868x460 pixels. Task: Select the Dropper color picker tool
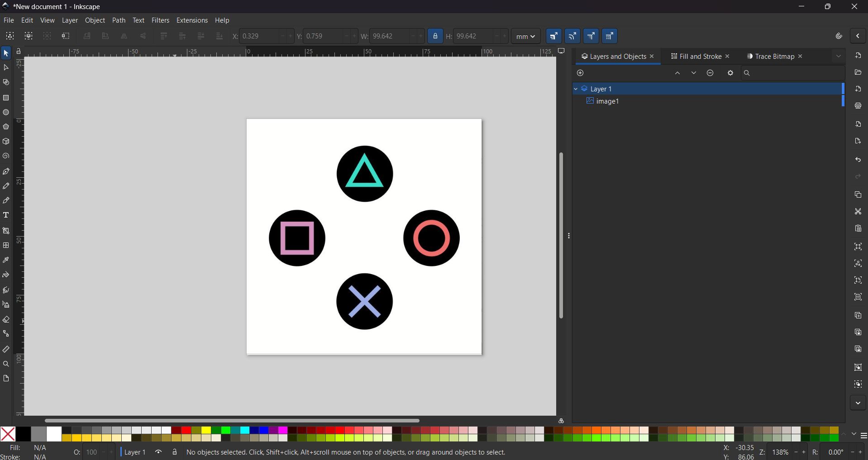pos(6,260)
